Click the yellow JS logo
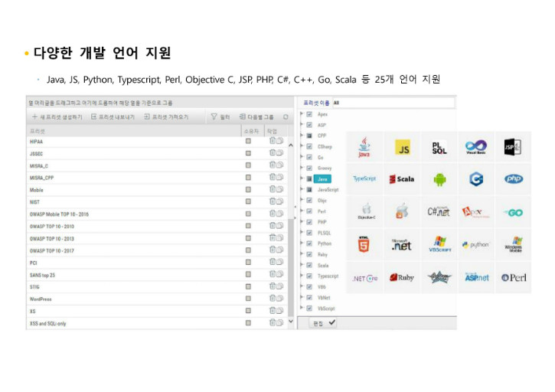This screenshot has width=555, height=392. tap(403, 147)
